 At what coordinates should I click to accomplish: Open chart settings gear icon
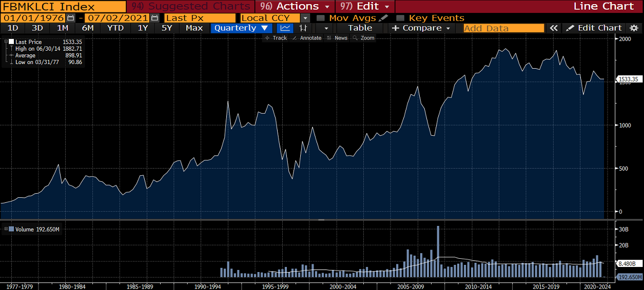point(634,28)
